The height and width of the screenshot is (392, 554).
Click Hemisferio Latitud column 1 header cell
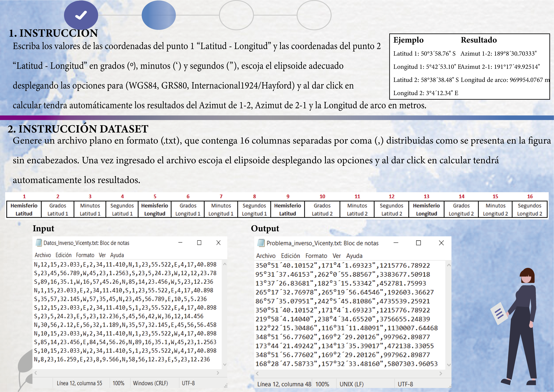24,210
